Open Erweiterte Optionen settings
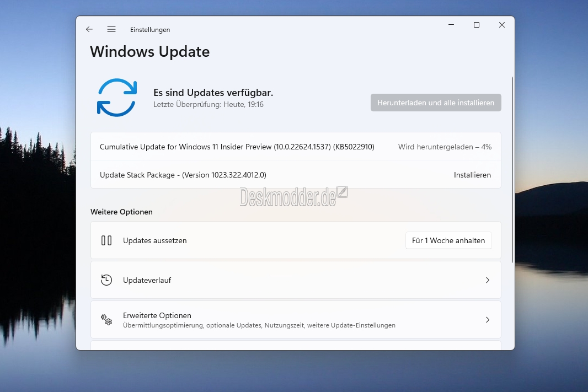The height and width of the screenshot is (392, 588). click(296, 320)
